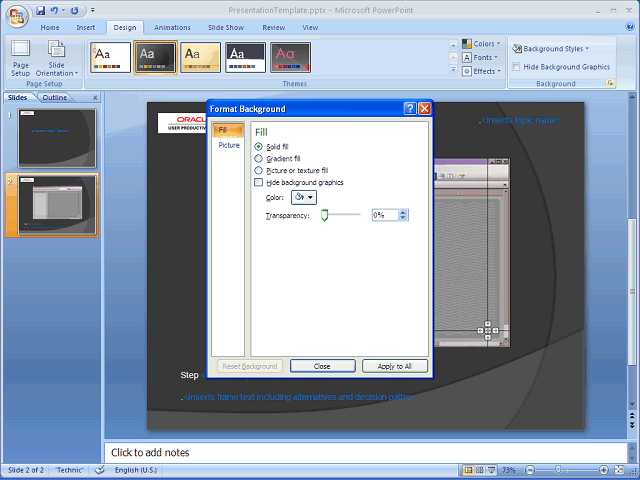
Task: Open the Review ribbon tab
Action: point(273,27)
